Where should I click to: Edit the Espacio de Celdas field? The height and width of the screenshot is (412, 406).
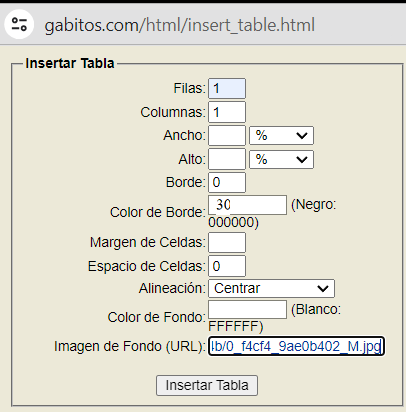click(x=227, y=266)
